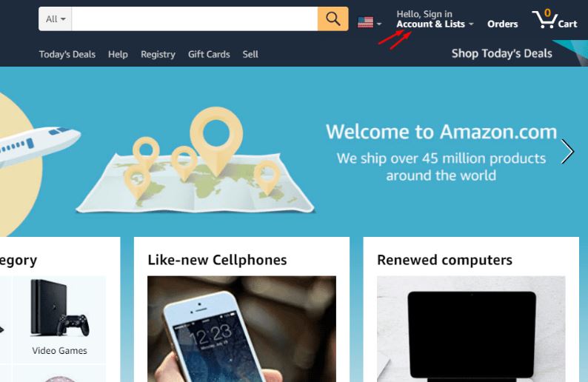588x382 pixels.
Task: Open Today's Deals in the navigation bar
Action: pos(67,54)
